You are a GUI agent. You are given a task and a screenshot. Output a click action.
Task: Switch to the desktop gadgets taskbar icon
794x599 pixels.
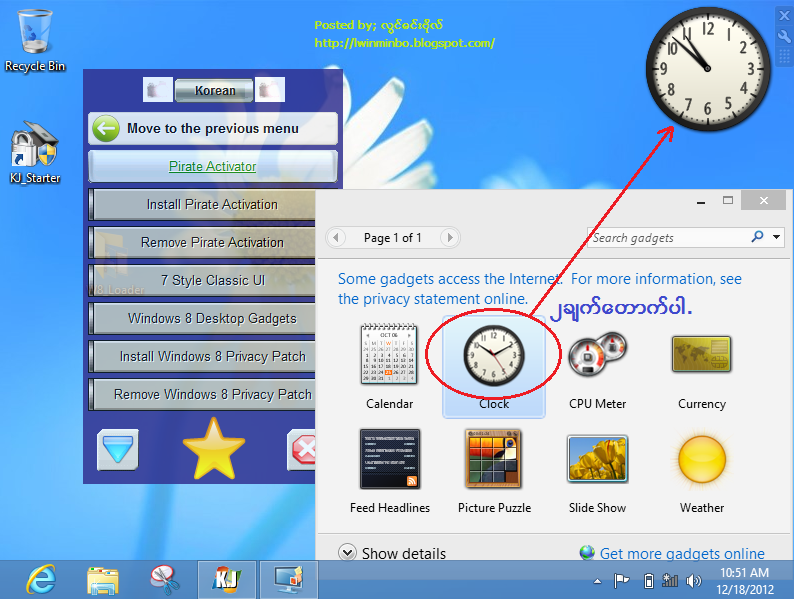pyautogui.click(x=289, y=579)
